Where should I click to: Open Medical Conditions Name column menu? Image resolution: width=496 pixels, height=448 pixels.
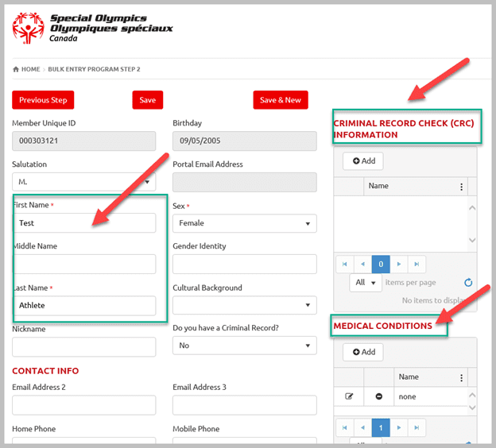[462, 377]
